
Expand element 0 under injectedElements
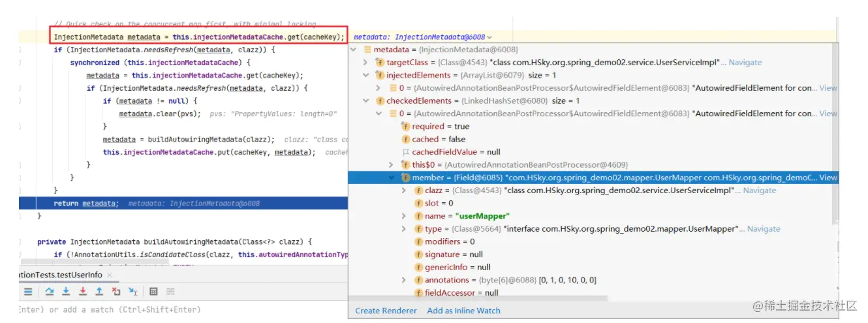[x=379, y=88]
